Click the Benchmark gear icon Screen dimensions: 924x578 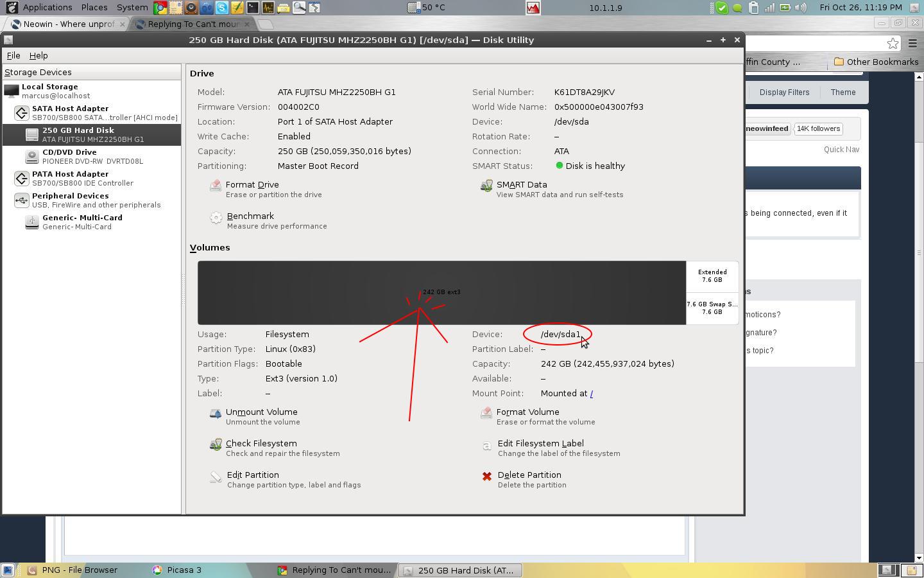216,218
